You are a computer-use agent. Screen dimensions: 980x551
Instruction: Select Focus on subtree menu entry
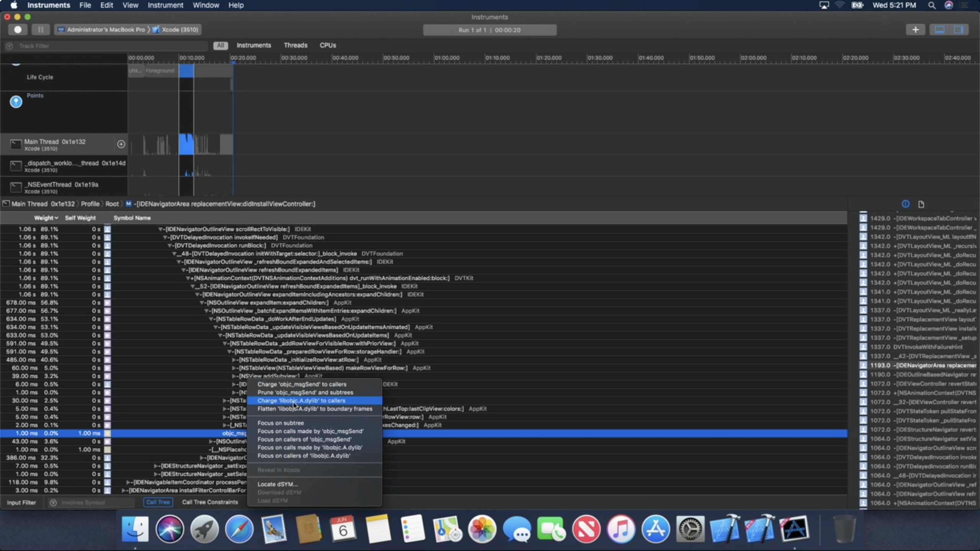tap(281, 423)
